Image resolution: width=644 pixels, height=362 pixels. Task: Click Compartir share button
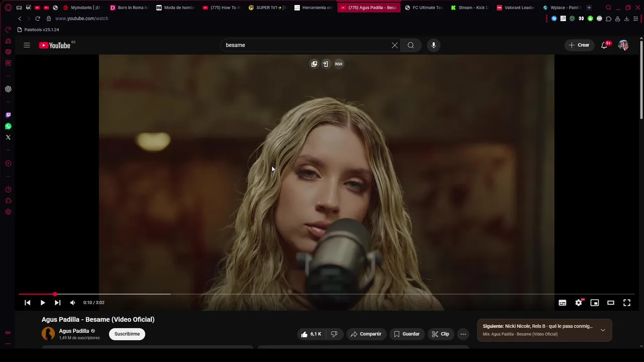(366, 334)
